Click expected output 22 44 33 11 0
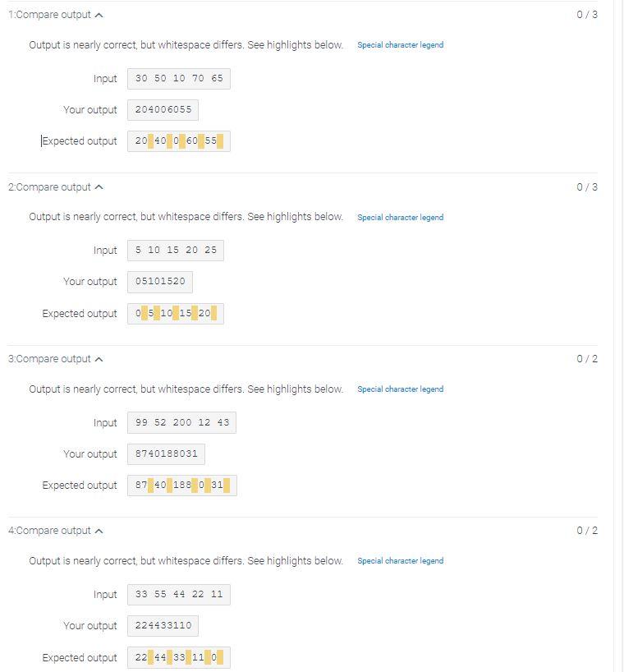The height and width of the screenshot is (672, 624). (x=178, y=657)
